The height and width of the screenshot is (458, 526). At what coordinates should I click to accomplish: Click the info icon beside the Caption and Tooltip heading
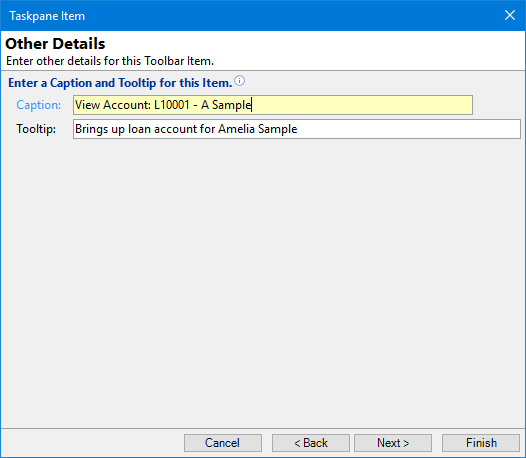pos(240,81)
